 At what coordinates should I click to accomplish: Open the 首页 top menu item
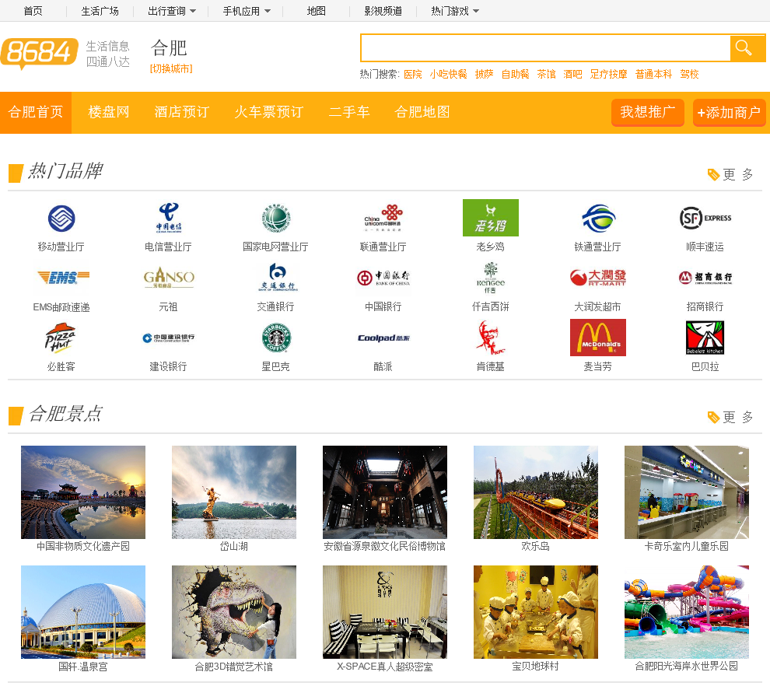pyautogui.click(x=33, y=11)
